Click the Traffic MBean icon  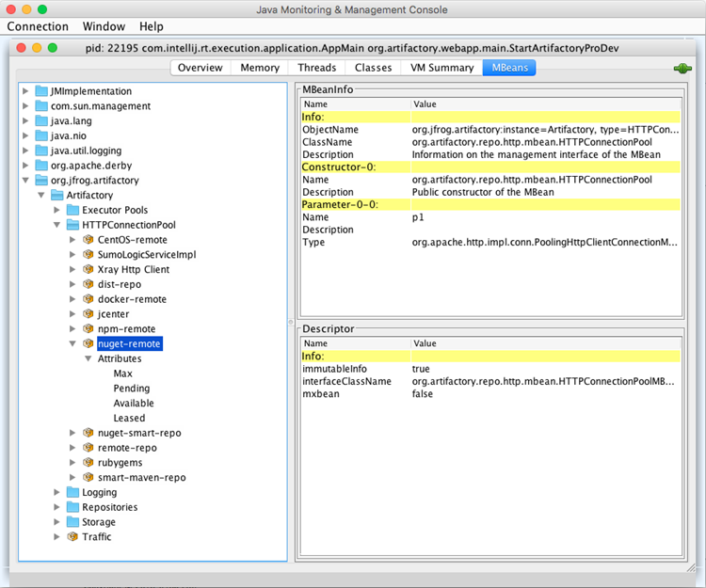72,537
